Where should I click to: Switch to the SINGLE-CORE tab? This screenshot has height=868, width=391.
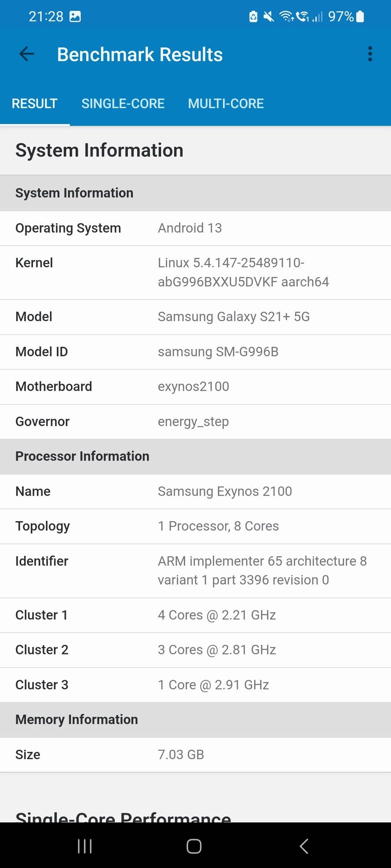click(x=123, y=104)
